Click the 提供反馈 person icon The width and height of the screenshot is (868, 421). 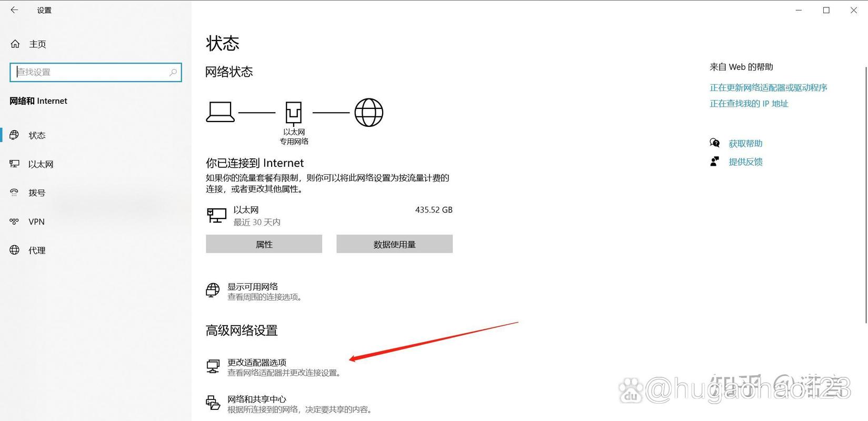click(x=714, y=162)
